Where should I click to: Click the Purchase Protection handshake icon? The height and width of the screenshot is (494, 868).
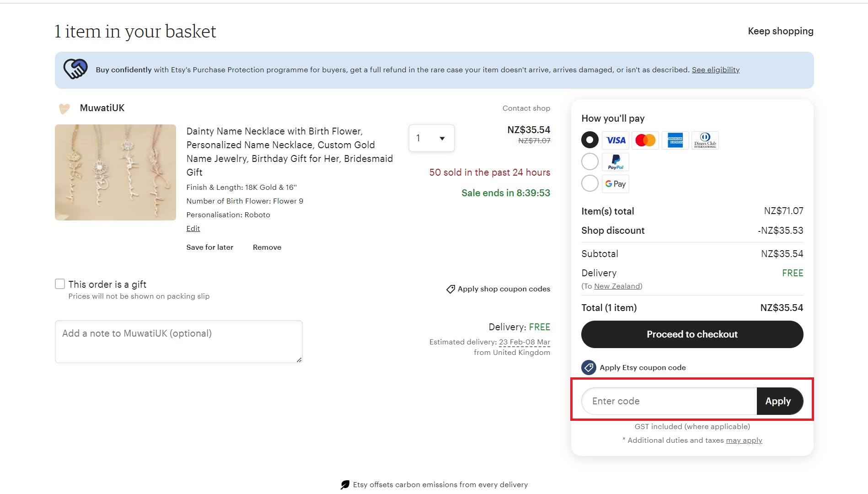point(75,69)
